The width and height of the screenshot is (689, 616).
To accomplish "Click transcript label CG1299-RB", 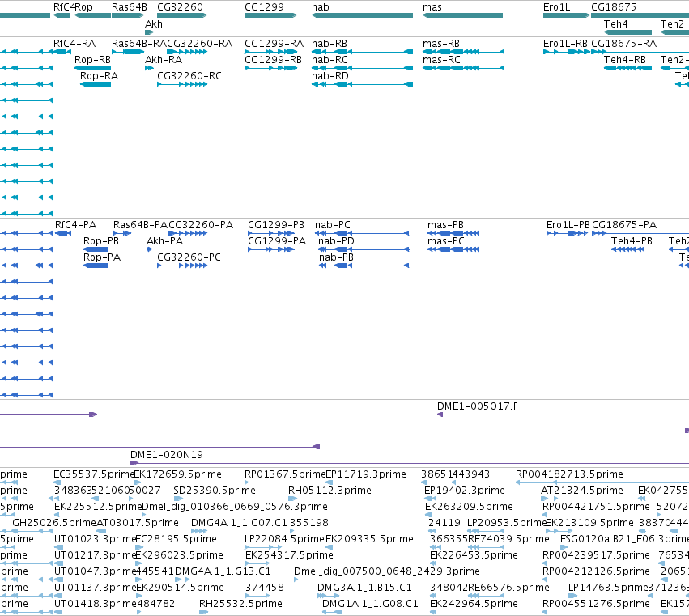I will pos(274,60).
